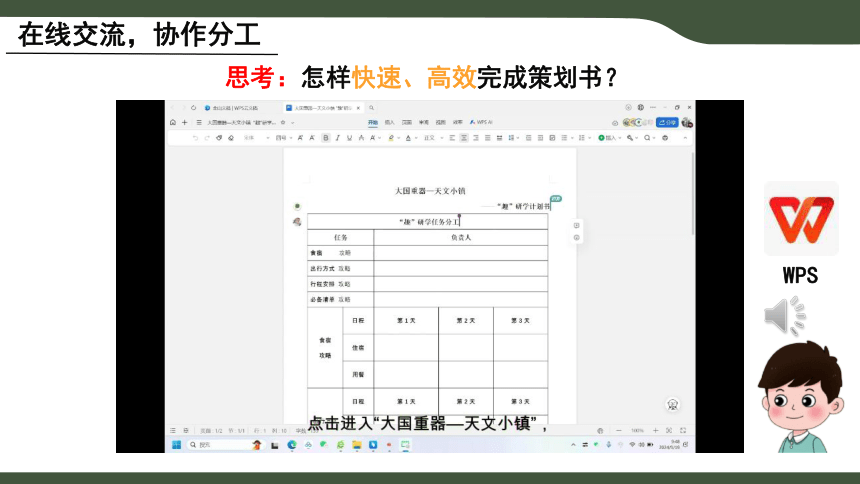Open the green Insert dropdown button

tap(609, 138)
